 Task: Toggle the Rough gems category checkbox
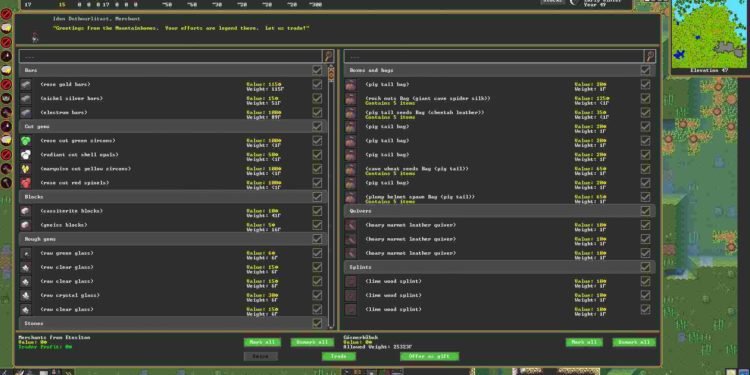tap(317, 239)
